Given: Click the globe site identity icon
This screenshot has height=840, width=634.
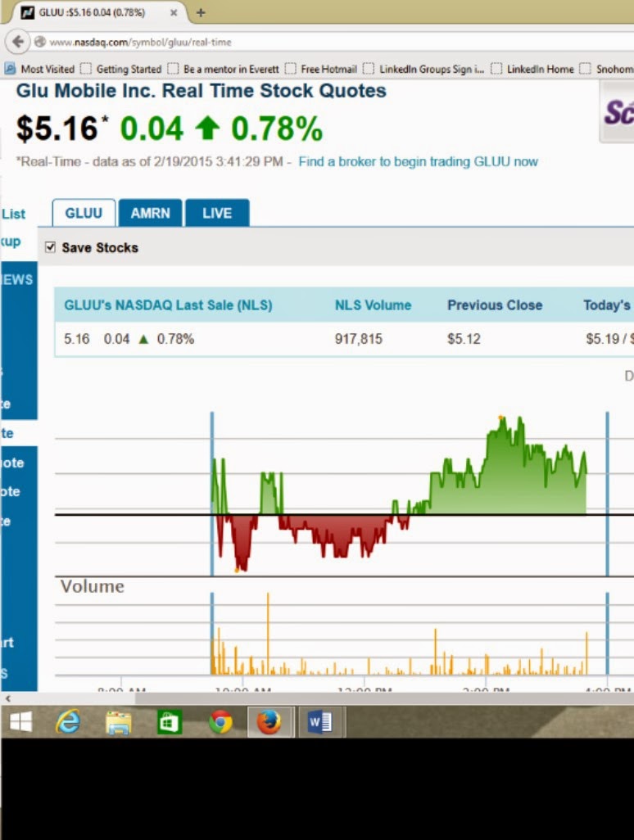Looking at the screenshot, I should tap(39, 42).
